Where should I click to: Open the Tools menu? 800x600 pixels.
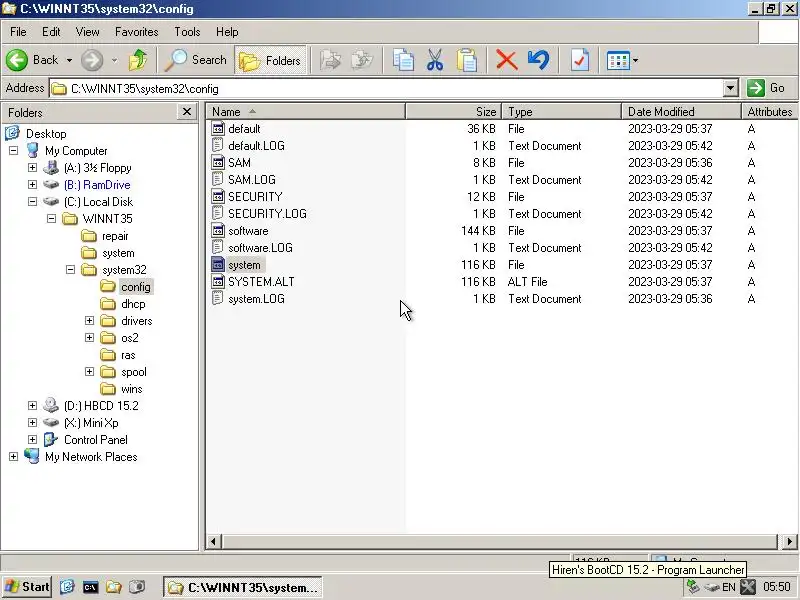tap(187, 32)
